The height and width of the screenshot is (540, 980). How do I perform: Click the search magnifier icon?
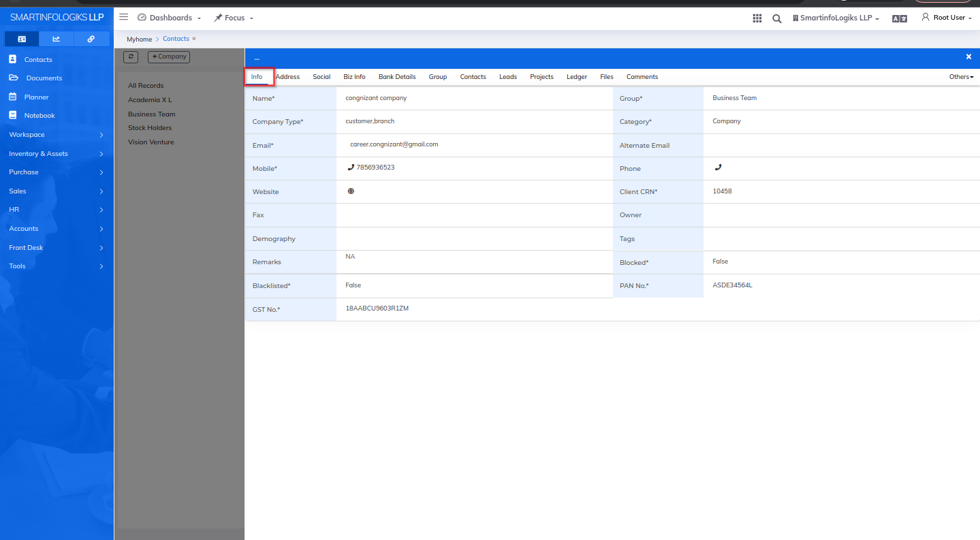click(776, 18)
